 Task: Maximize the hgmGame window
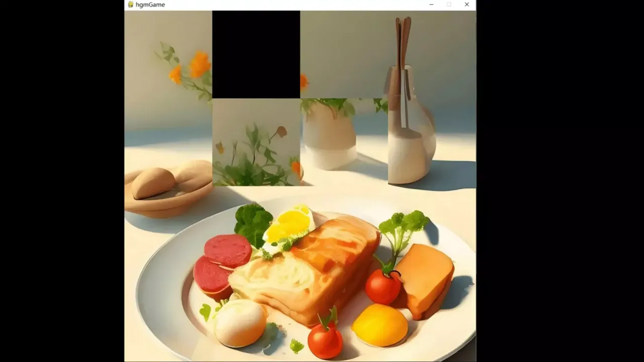pyautogui.click(x=449, y=5)
